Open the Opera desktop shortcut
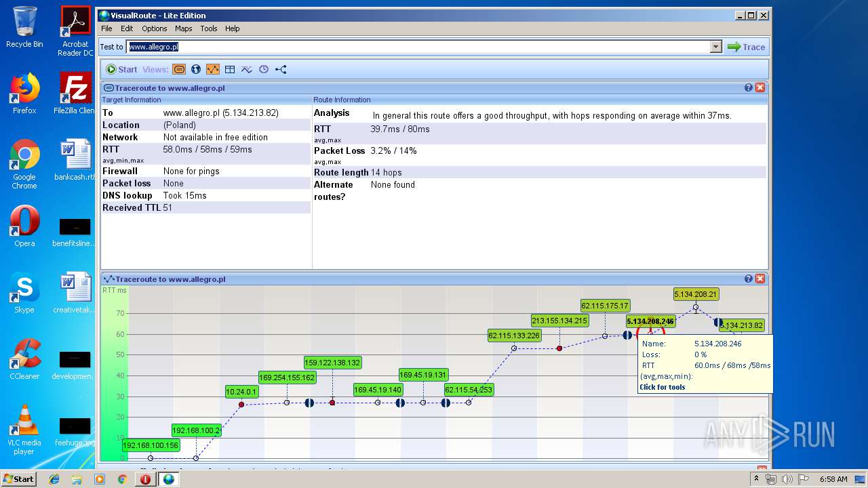The width and height of the screenshot is (868, 488). click(x=24, y=226)
